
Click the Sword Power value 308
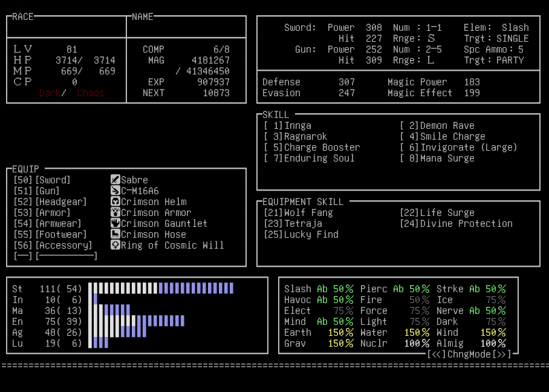374,28
